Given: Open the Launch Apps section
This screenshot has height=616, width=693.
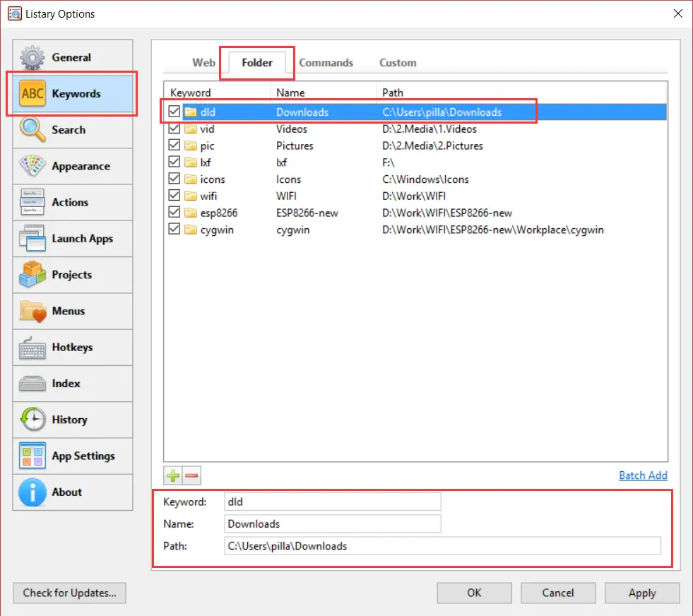Looking at the screenshot, I should pyautogui.click(x=73, y=239).
